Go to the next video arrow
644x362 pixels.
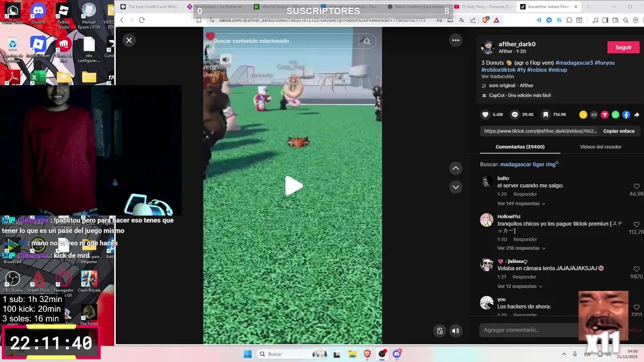click(456, 187)
